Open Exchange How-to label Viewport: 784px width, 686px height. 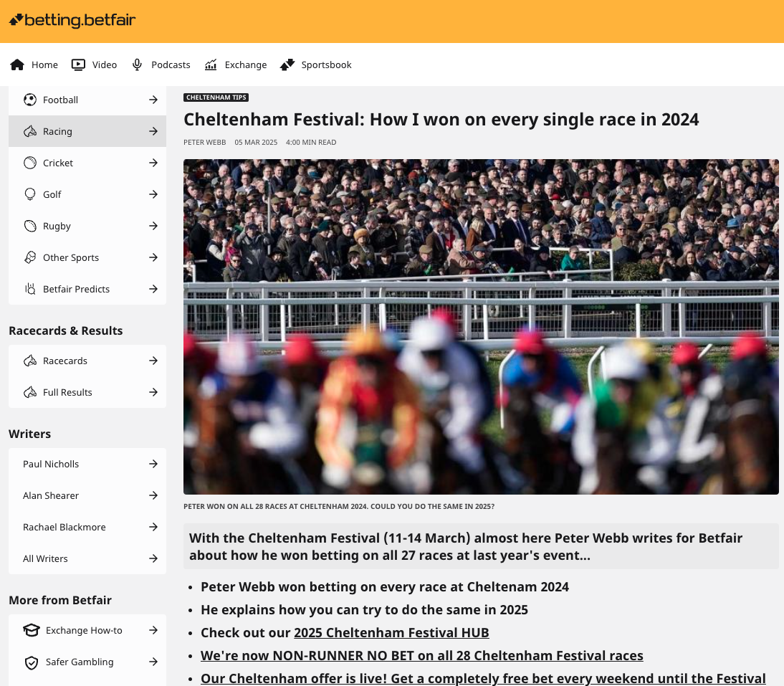(84, 630)
